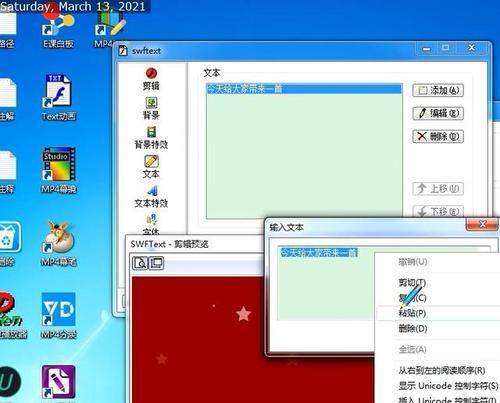500x403 pixels.
Task: Choose 粘贴(P) from the context menu
Action: [x=437, y=313]
